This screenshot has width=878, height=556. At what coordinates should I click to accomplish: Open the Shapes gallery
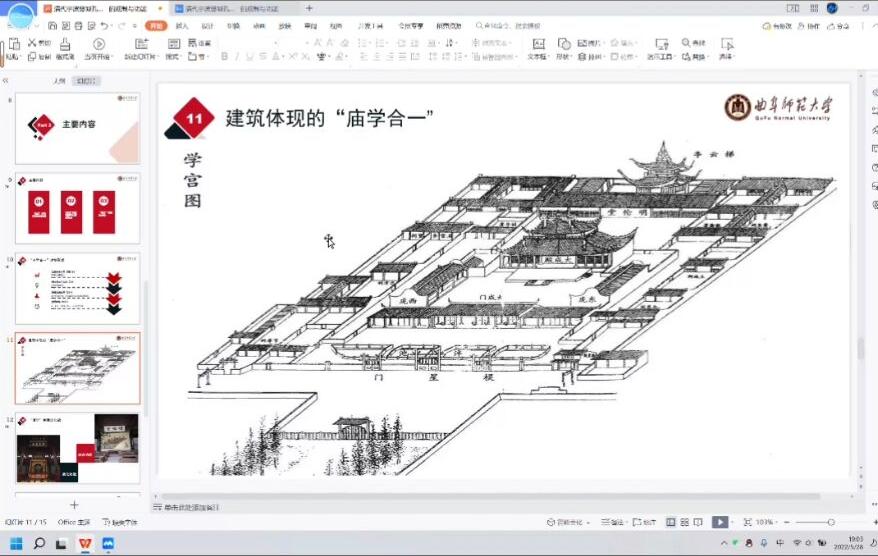(564, 44)
